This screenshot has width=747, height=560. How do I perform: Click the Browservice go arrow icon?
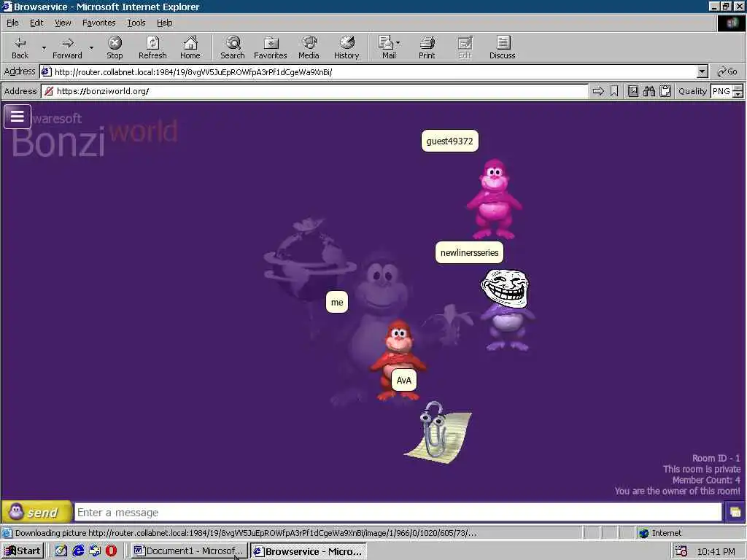[598, 91]
